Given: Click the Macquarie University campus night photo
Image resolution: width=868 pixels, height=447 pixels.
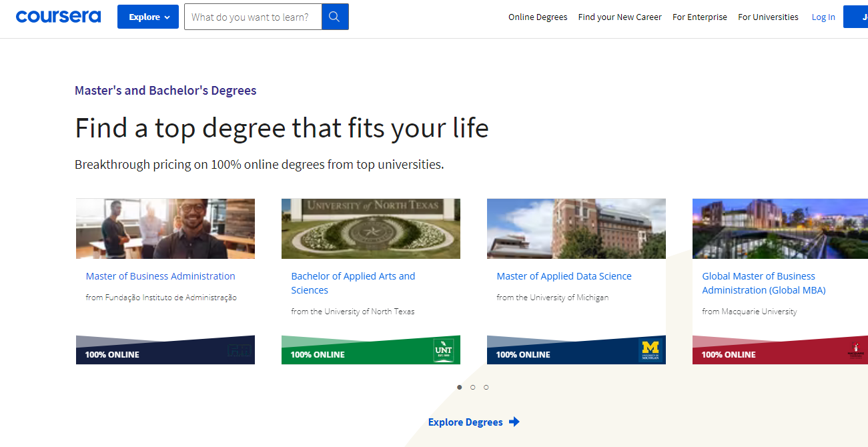Looking at the screenshot, I should click(780, 229).
